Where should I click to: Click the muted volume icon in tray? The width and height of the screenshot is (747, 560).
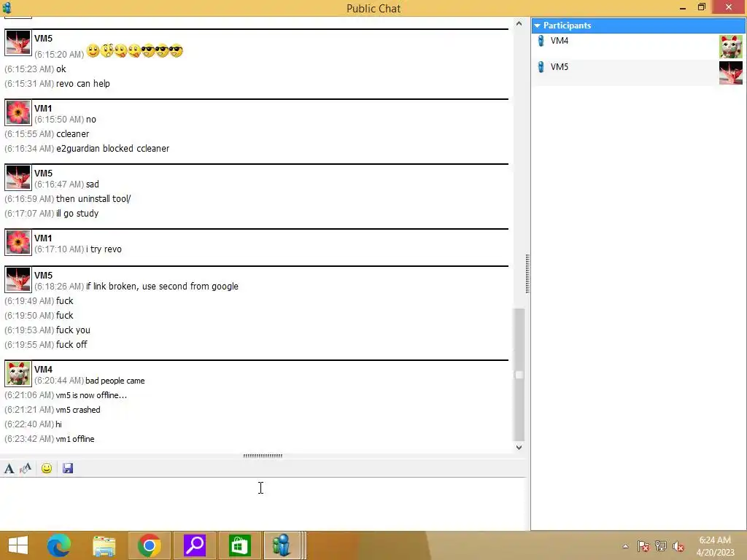(x=678, y=546)
